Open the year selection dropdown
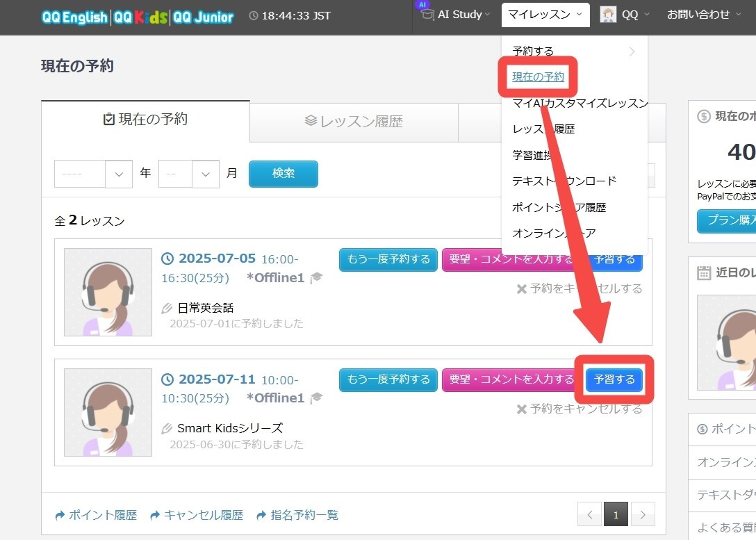 (x=93, y=174)
